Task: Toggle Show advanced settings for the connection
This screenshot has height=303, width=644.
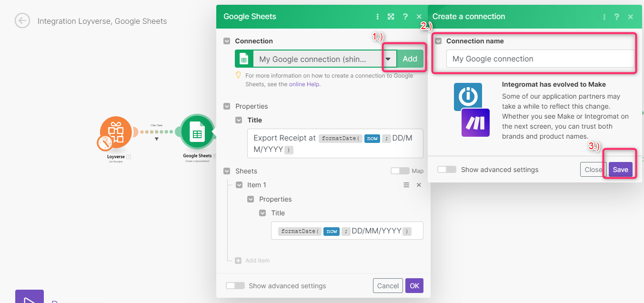Action: coord(446,169)
